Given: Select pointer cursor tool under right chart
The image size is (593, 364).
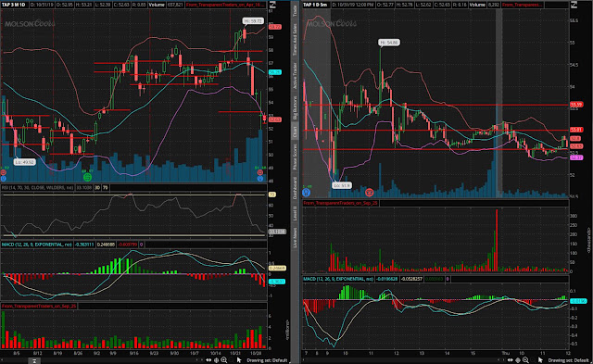Looking at the screenshot, I should (540, 360).
